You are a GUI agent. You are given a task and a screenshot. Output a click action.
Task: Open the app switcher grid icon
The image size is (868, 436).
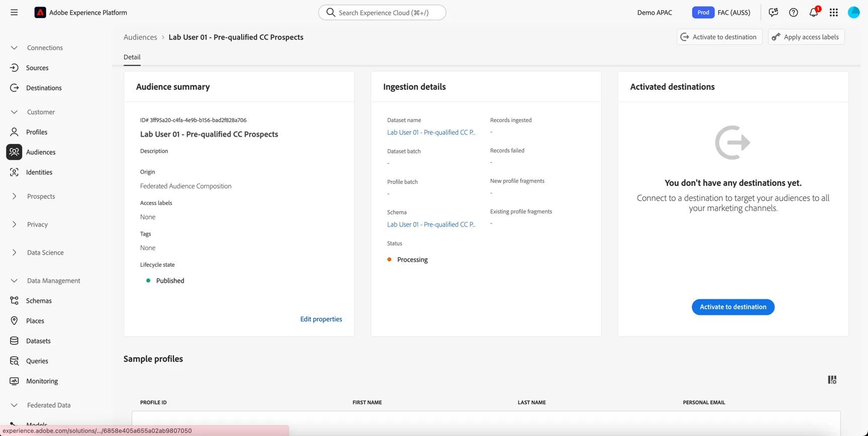click(834, 13)
